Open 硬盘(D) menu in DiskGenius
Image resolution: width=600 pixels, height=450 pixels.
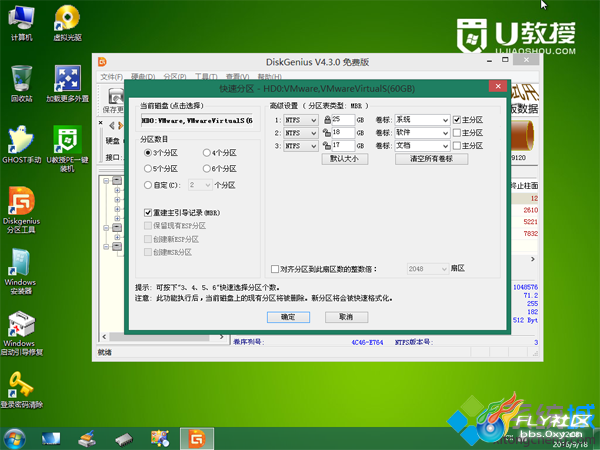pyautogui.click(x=143, y=77)
